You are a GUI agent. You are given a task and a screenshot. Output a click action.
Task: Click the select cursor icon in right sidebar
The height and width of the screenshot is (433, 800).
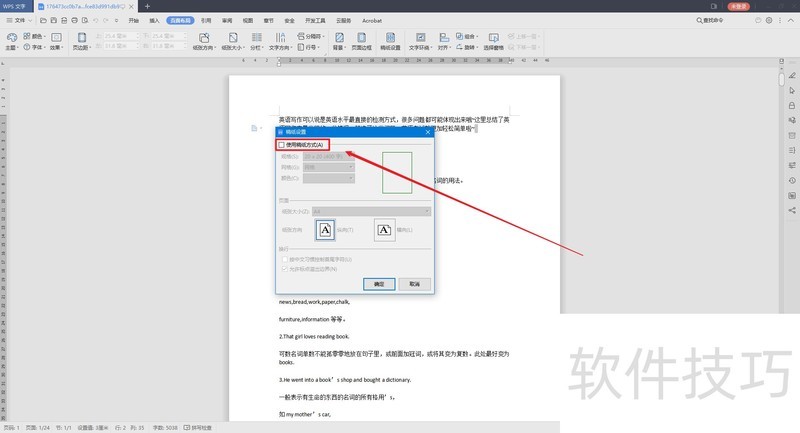(x=792, y=90)
